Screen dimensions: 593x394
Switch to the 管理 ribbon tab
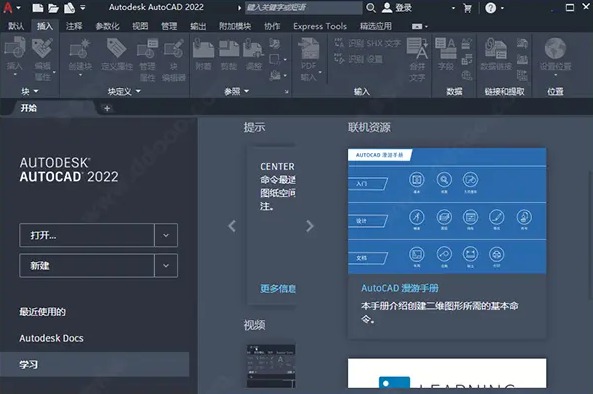169,26
